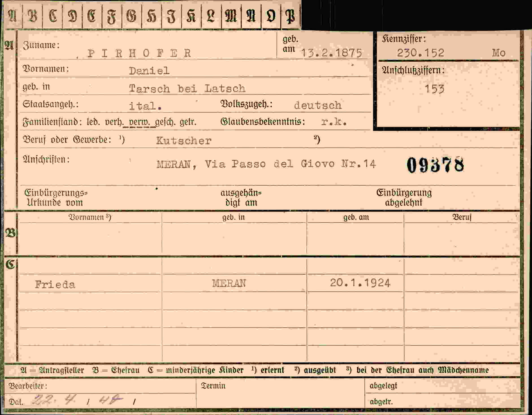
Task: Click the 'Glaubensbekenntnis:' label
Action: pyautogui.click(x=263, y=122)
